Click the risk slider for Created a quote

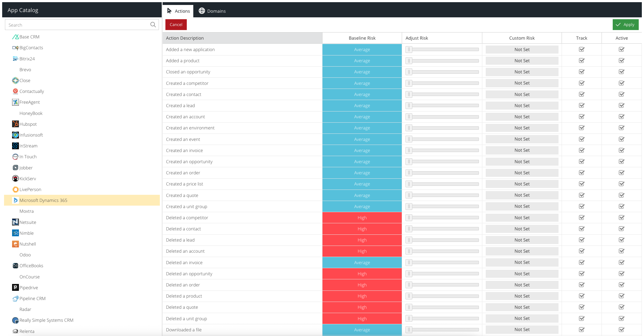[442, 195]
